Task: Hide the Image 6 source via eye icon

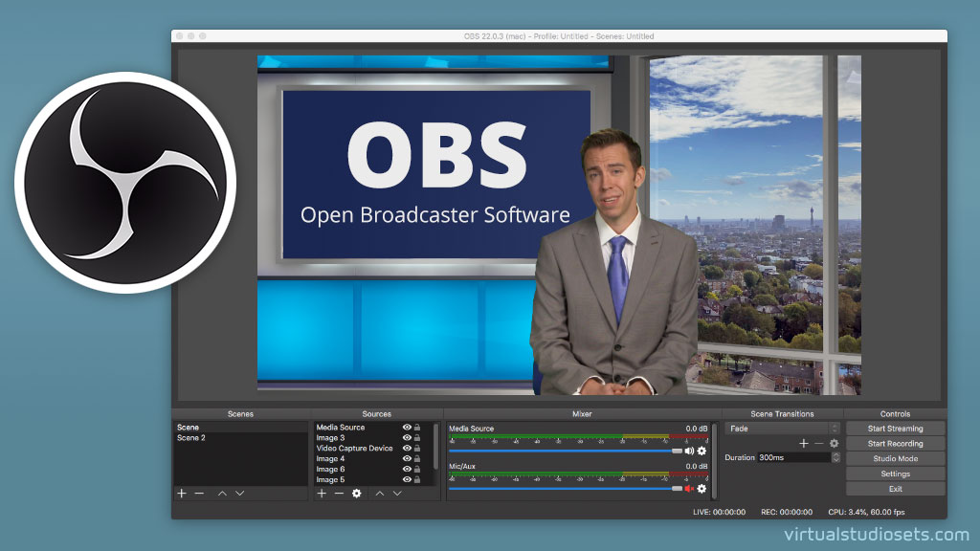Action: pyautogui.click(x=407, y=469)
